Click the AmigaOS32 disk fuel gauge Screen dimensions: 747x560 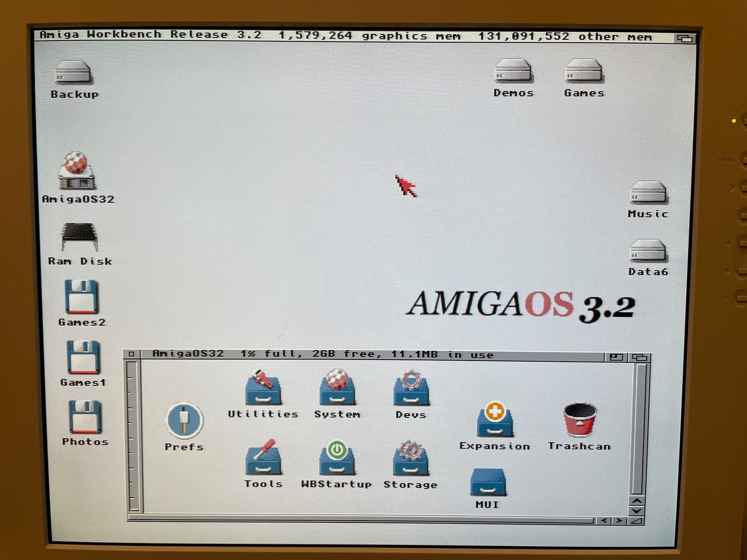133,437
